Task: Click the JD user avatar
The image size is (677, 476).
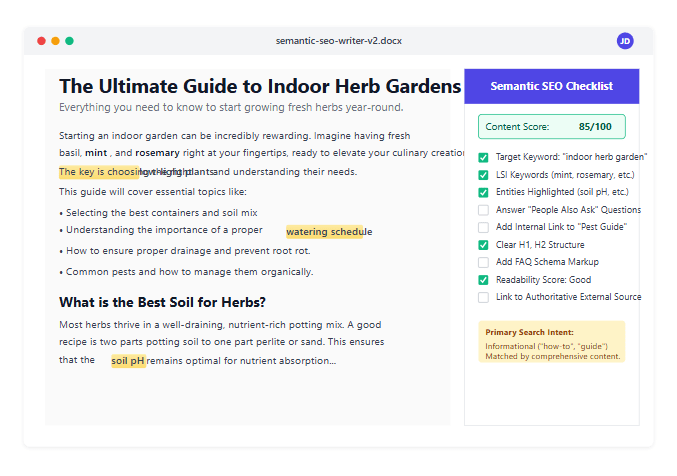Action: 625,41
